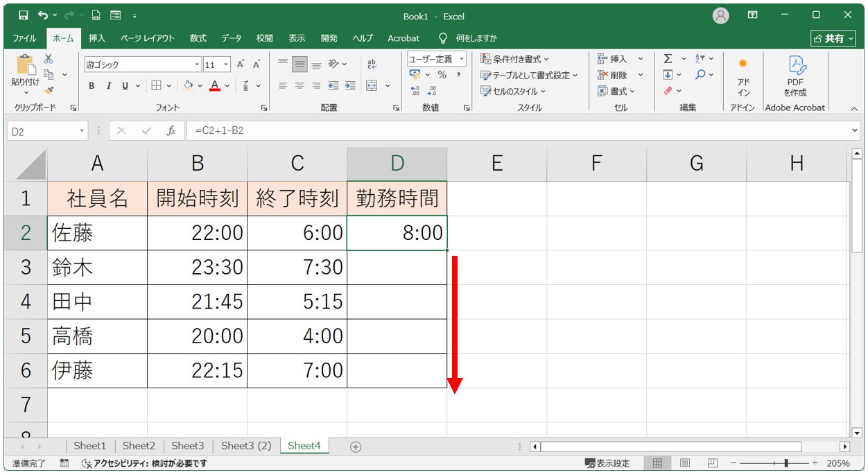Viewport: 868px width, 475px height.
Task: Click the new sheet plus button
Action: point(356,447)
